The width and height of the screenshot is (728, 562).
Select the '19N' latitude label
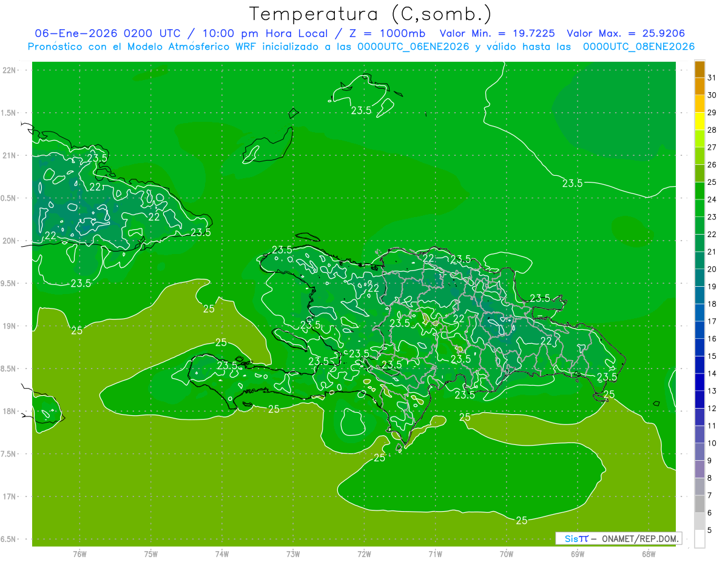coord(10,326)
